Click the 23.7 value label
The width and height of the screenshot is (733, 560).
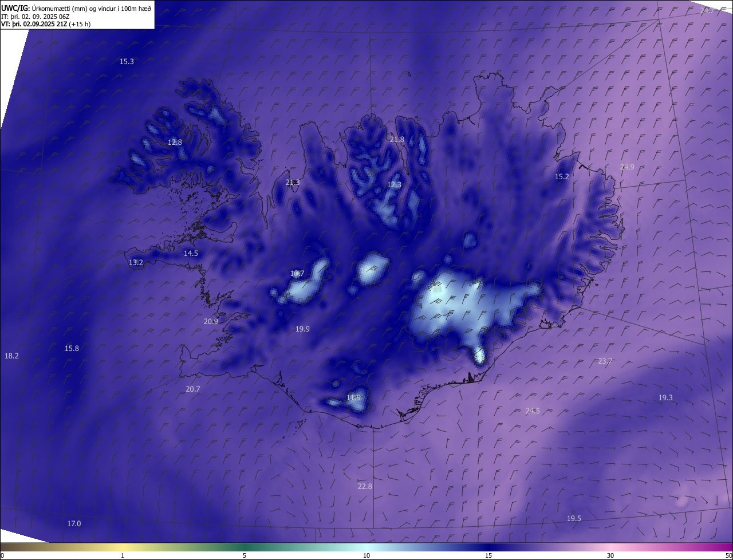pyautogui.click(x=605, y=361)
